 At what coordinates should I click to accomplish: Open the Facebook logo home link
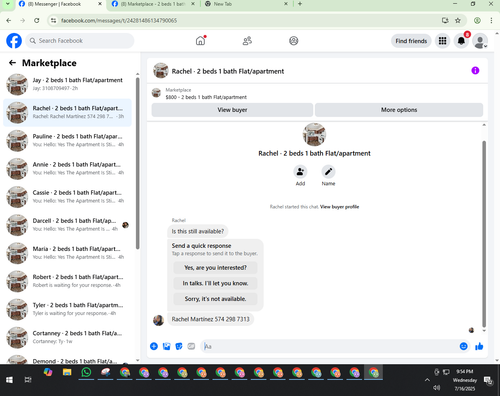pyautogui.click(x=14, y=41)
